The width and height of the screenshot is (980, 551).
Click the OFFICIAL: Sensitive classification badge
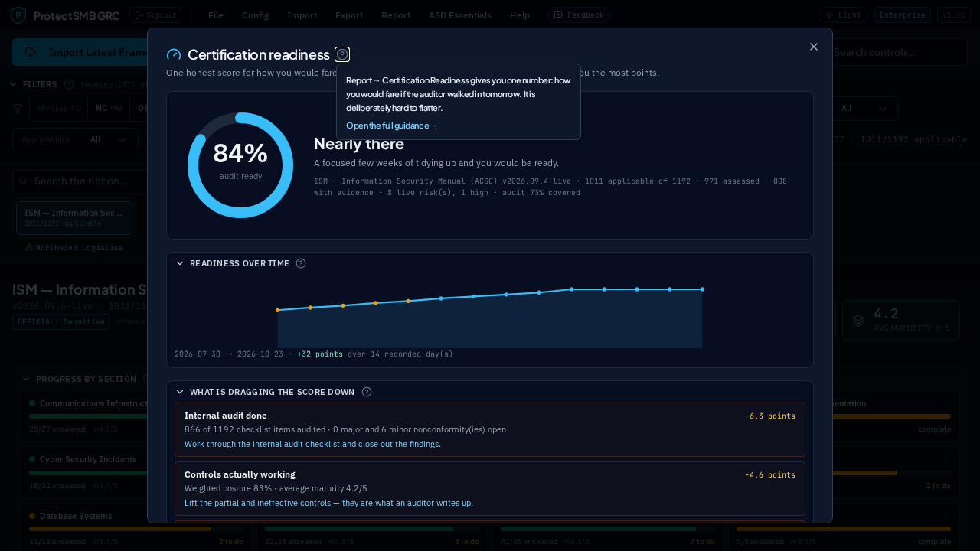tap(61, 322)
